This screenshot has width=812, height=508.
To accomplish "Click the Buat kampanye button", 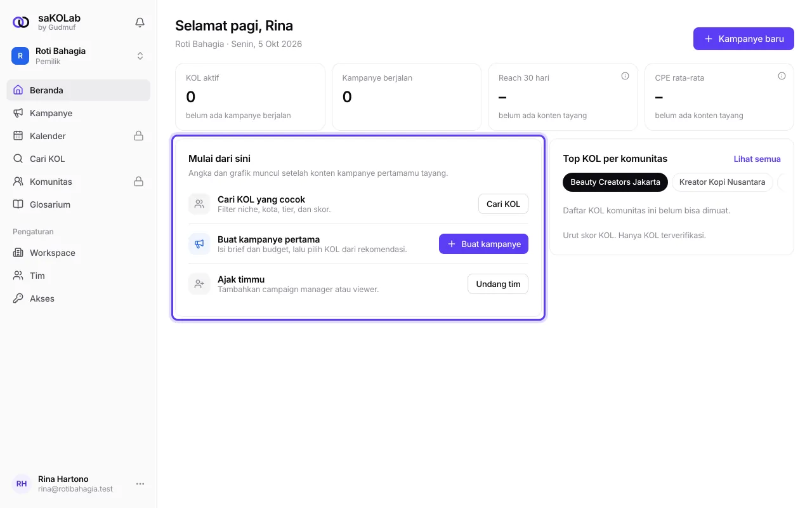I will click(483, 244).
